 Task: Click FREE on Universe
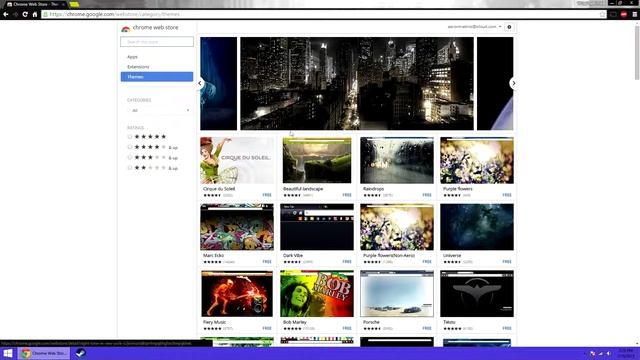507,262
